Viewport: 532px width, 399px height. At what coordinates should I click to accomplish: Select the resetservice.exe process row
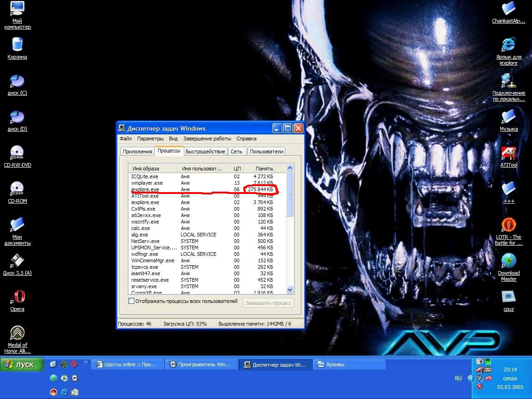[207, 280]
